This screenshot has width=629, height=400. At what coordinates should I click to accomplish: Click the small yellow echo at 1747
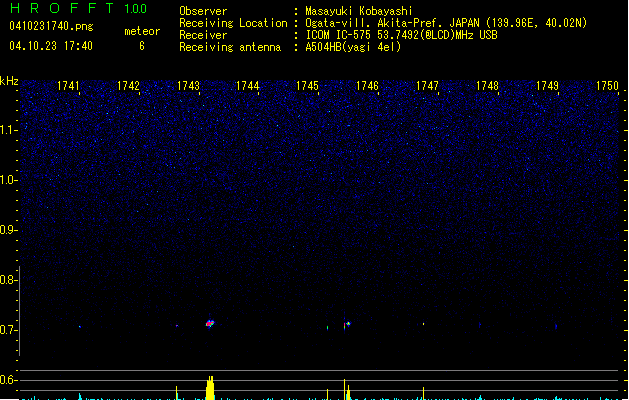[x=424, y=324]
